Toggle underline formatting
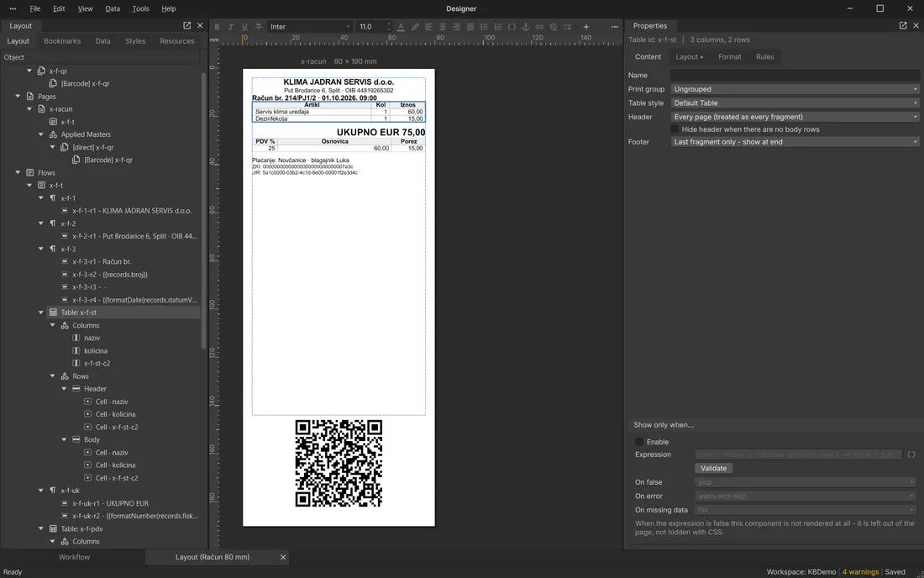 point(244,27)
